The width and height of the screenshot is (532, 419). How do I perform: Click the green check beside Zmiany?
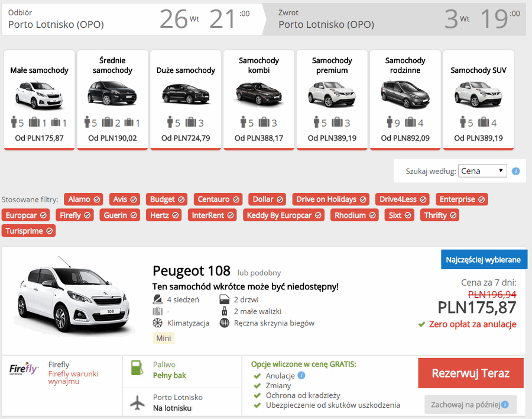click(257, 386)
